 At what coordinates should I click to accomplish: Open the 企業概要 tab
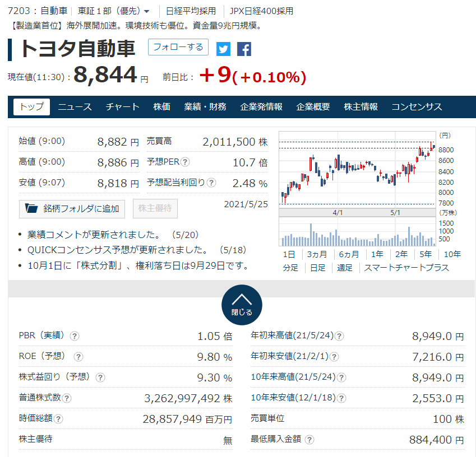[313, 107]
